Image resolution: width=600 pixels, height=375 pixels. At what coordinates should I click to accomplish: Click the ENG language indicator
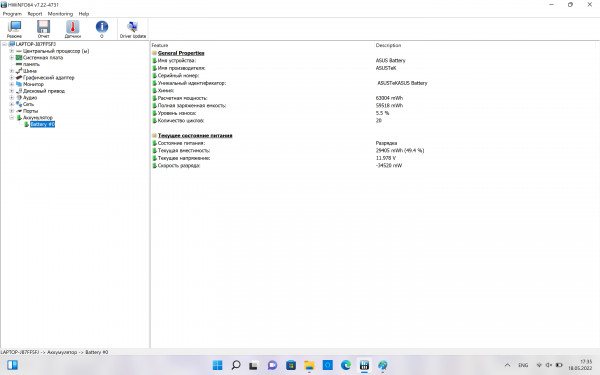pyautogui.click(x=523, y=365)
